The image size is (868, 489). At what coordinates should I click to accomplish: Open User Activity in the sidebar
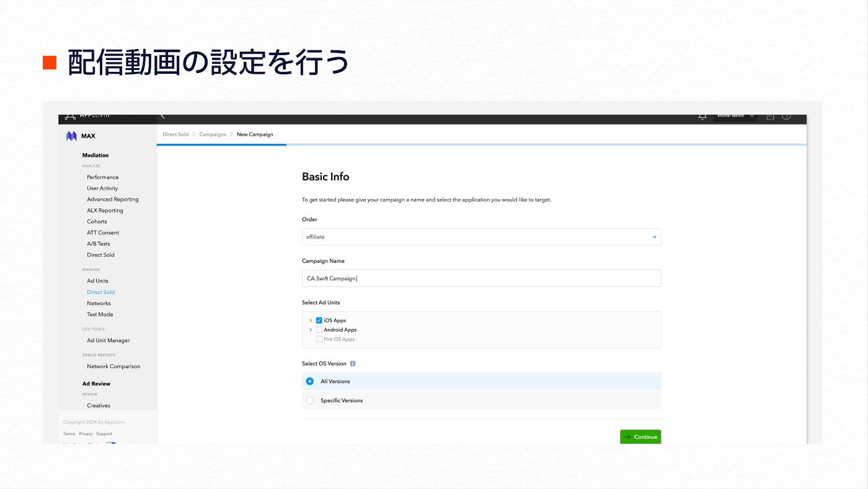102,188
